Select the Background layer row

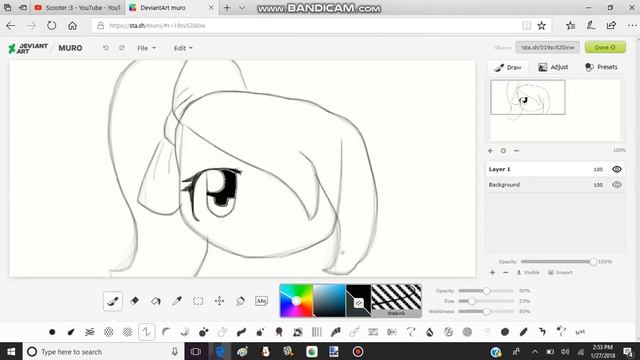tap(555, 185)
